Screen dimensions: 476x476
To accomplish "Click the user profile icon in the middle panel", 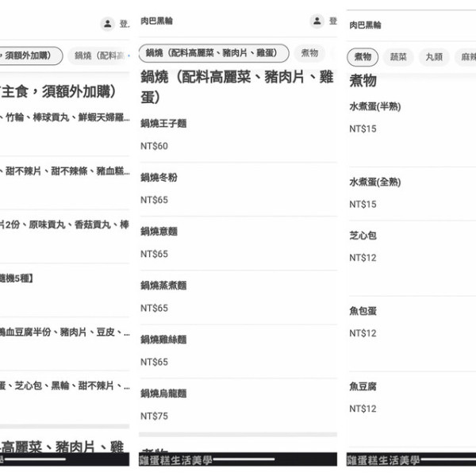I will tap(317, 21).
